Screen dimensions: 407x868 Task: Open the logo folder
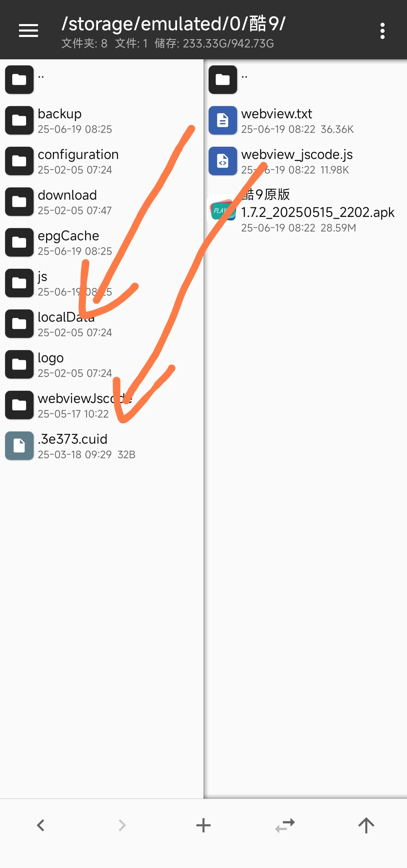click(102, 364)
